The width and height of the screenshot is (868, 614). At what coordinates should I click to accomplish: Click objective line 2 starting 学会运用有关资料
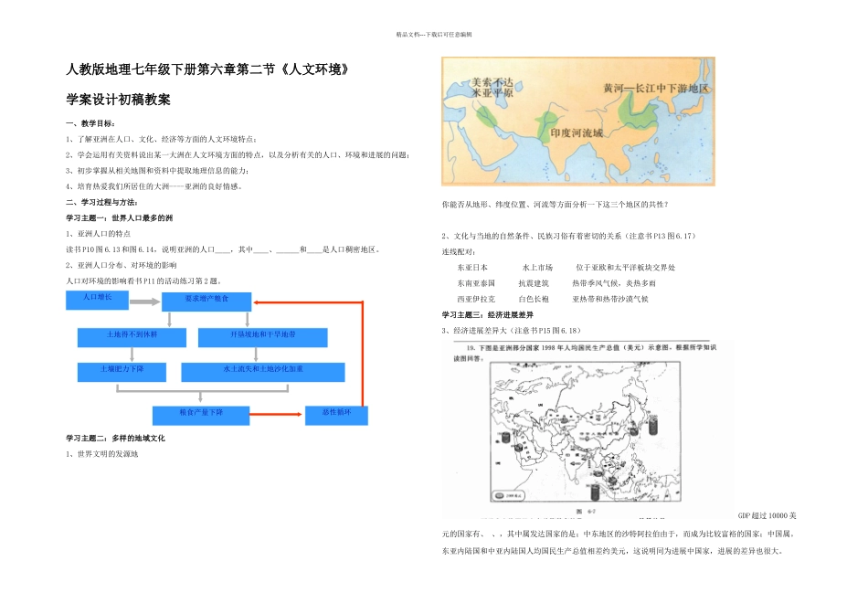coord(238,155)
